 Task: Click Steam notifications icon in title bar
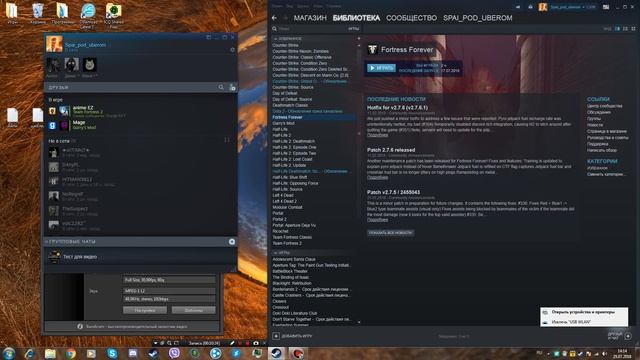click(x=530, y=7)
